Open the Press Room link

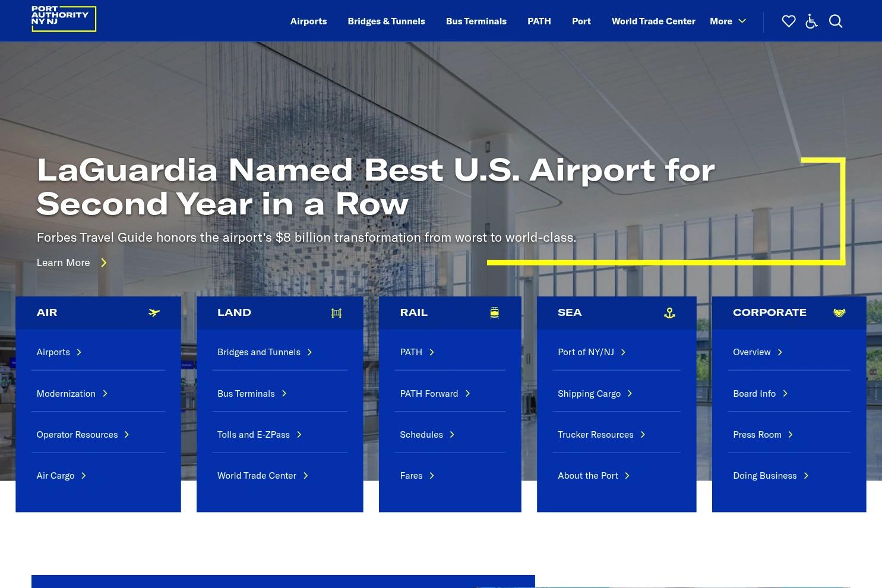(757, 435)
